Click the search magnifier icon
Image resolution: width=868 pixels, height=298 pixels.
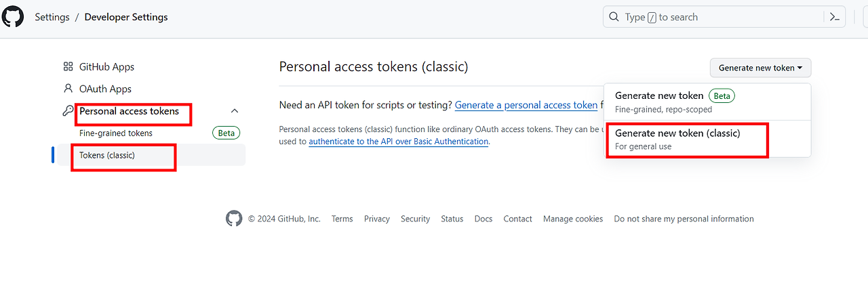click(x=614, y=17)
